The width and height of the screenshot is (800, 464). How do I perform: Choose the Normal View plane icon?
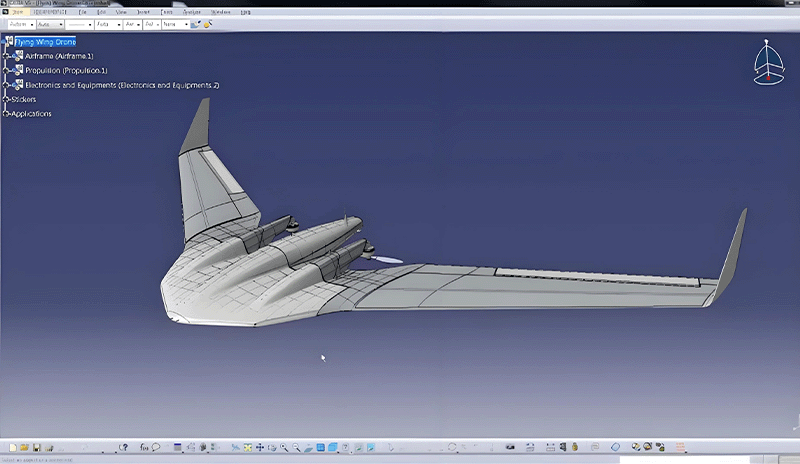tap(308, 448)
